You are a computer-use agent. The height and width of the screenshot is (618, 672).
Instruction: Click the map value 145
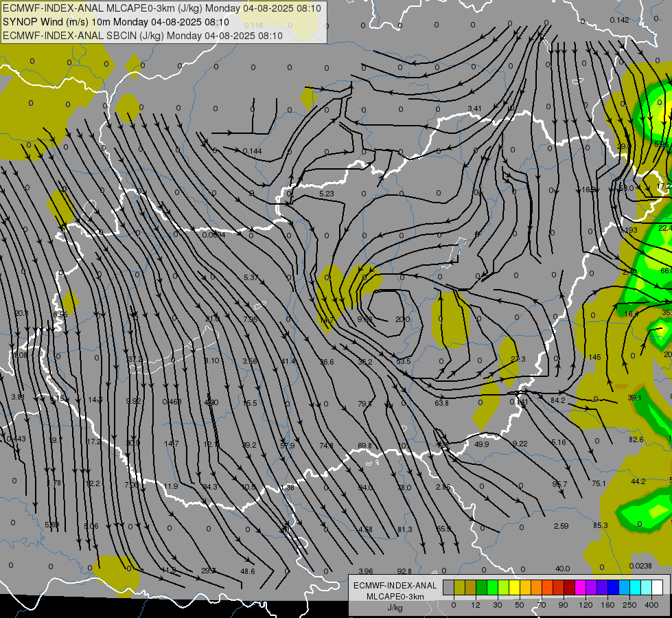(x=594, y=357)
